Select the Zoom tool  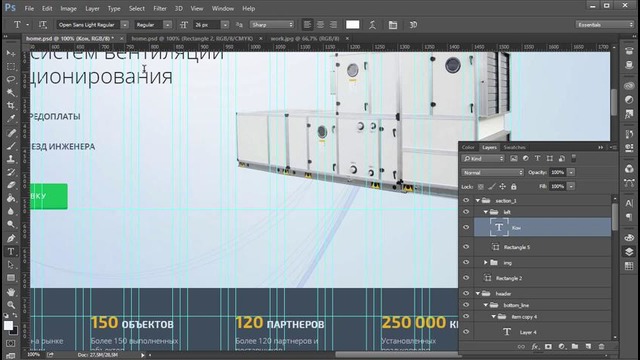[x=11, y=305]
